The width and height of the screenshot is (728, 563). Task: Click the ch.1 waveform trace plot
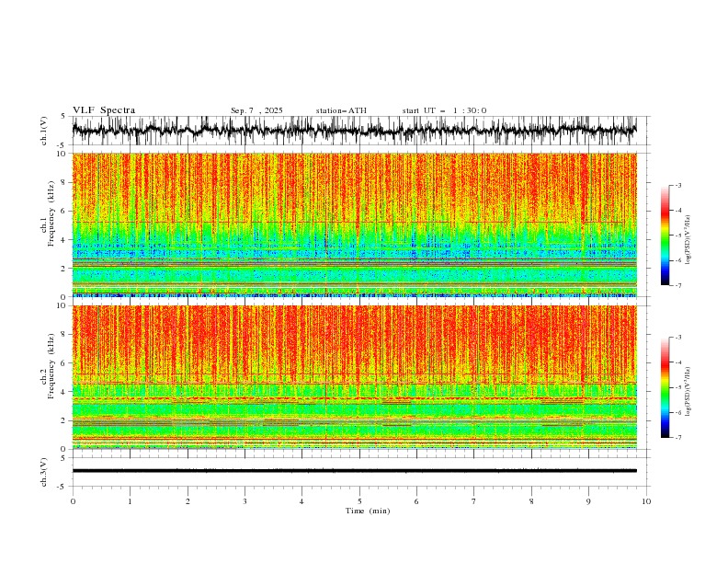pos(354,131)
